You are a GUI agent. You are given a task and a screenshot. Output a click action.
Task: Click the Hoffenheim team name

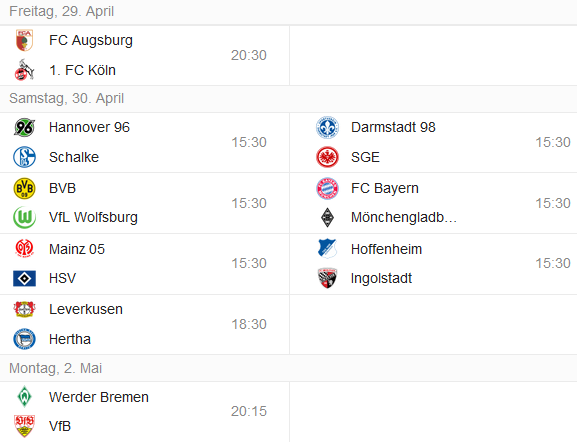coord(386,249)
